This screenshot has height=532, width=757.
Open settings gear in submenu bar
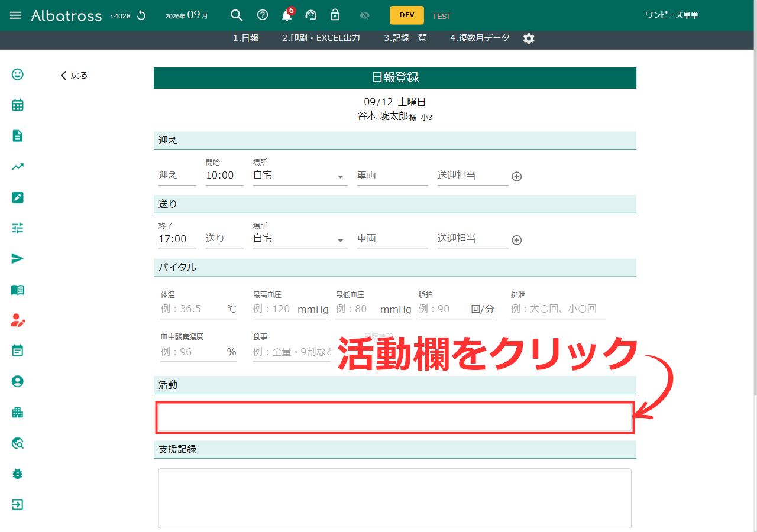point(529,38)
